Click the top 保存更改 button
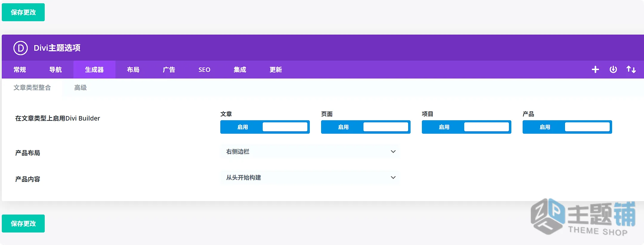The image size is (644, 245). 23,12
